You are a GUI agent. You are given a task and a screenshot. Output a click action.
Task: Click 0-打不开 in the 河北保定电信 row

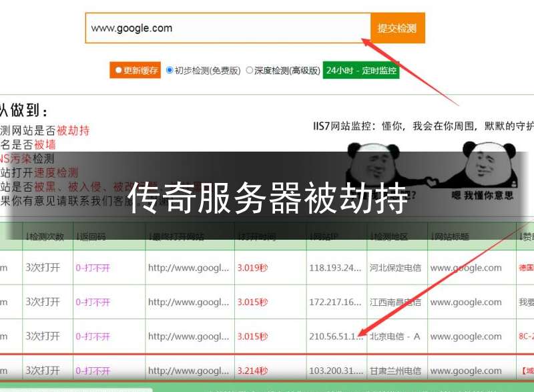pos(93,268)
